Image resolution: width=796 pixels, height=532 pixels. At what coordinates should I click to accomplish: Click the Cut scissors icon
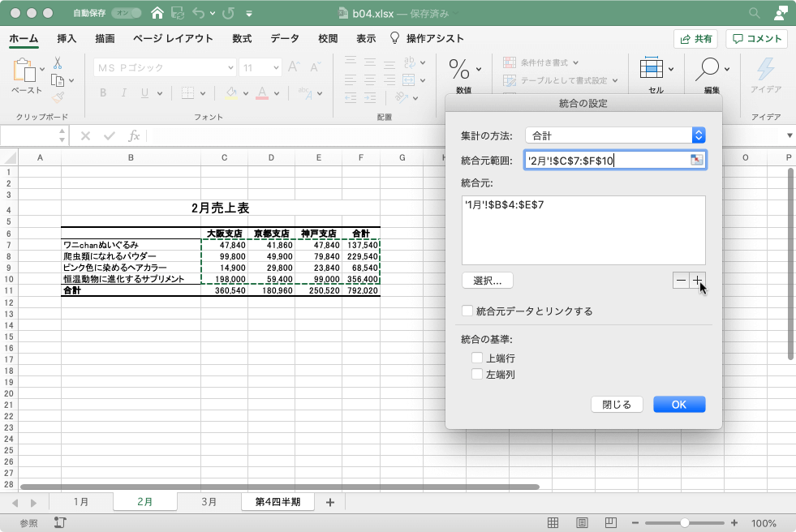click(x=58, y=63)
